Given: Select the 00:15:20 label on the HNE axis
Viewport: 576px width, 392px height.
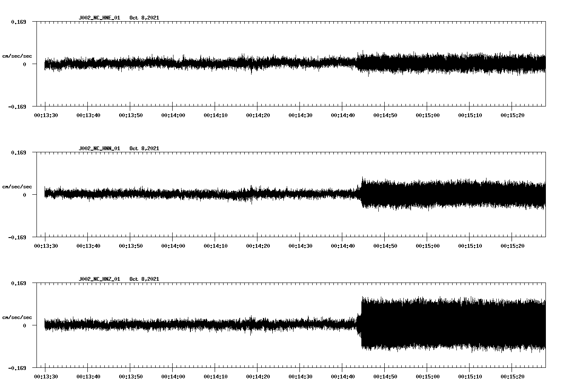Looking at the screenshot, I should [x=512, y=115].
